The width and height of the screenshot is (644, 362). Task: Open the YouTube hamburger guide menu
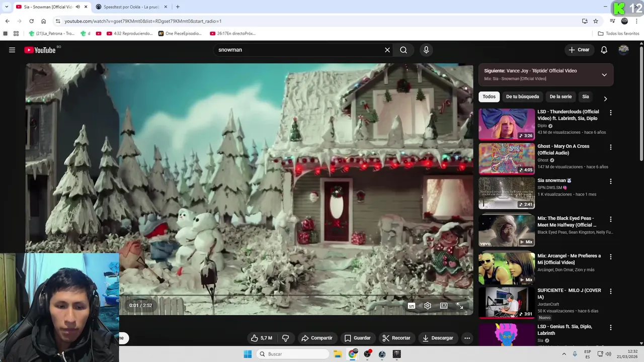point(12,50)
